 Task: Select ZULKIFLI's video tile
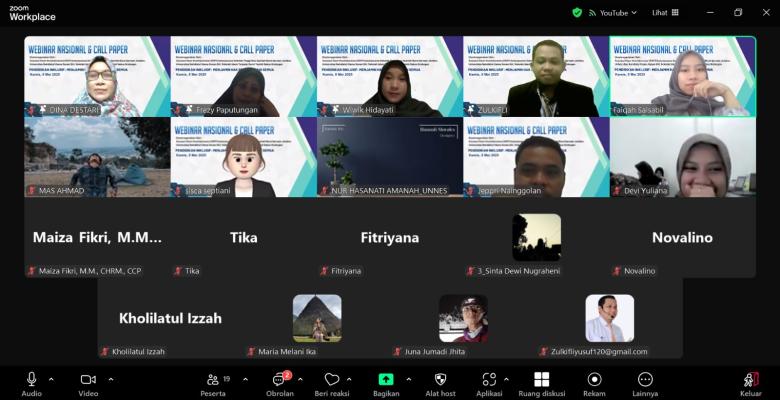click(536, 76)
